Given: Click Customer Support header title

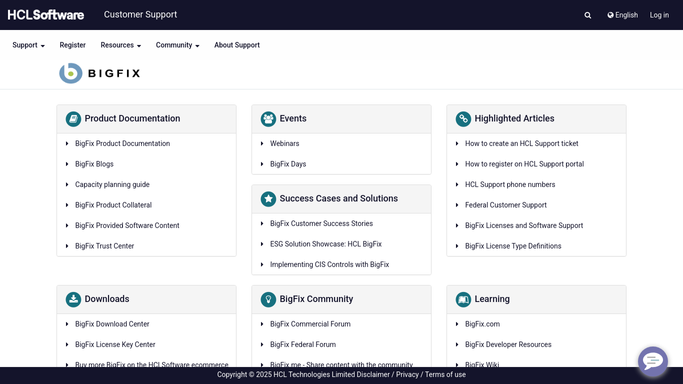Looking at the screenshot, I should click(x=140, y=14).
